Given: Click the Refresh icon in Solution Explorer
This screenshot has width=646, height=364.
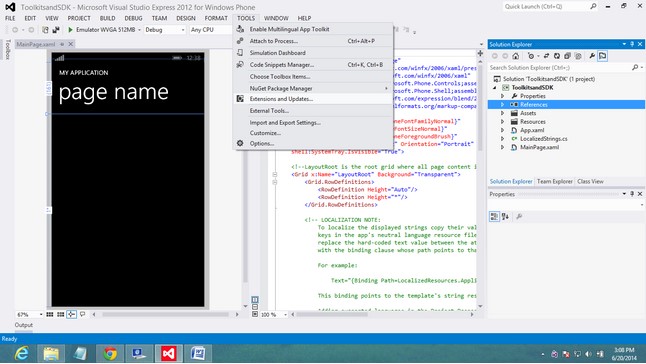Looking at the screenshot, I should coord(557,56).
